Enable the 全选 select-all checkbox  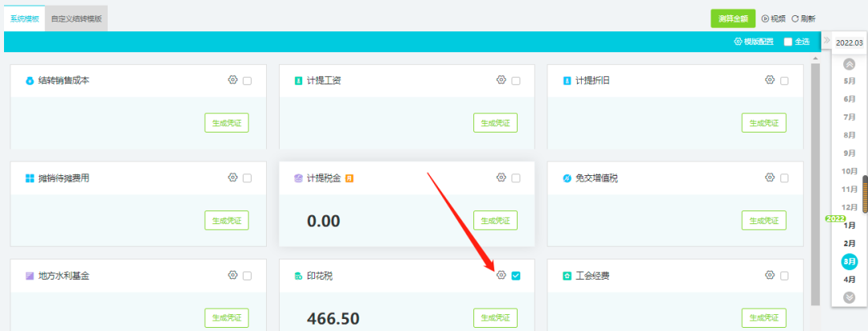[788, 42]
